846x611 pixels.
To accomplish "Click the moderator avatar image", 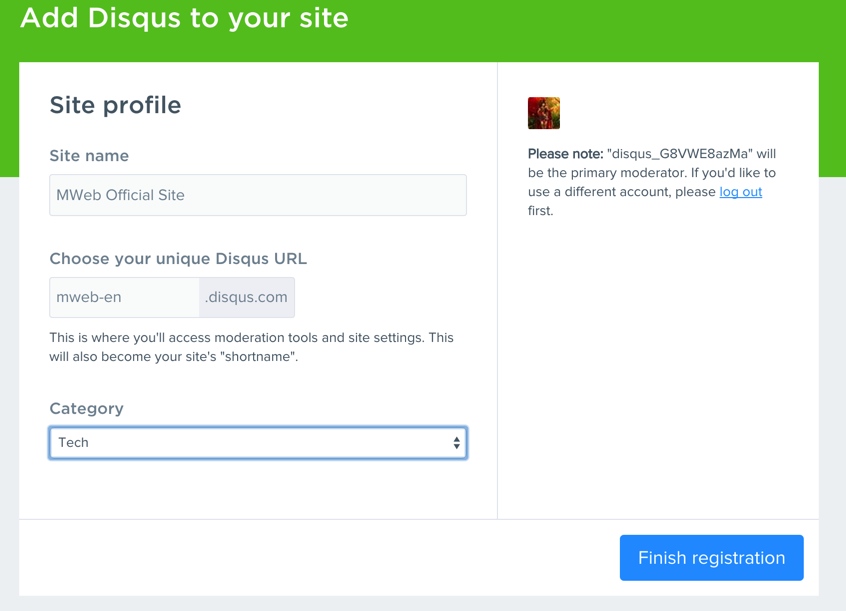I will coord(543,113).
